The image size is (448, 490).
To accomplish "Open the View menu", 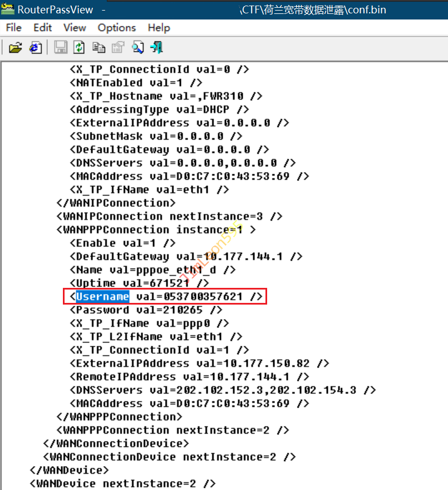I will pyautogui.click(x=75, y=28).
